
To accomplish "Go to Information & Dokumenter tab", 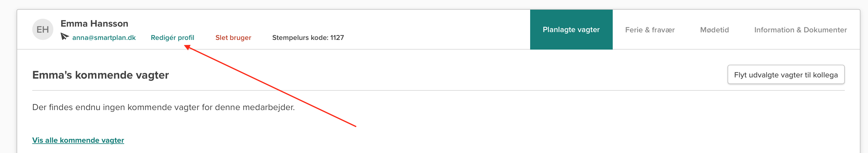I will [800, 30].
